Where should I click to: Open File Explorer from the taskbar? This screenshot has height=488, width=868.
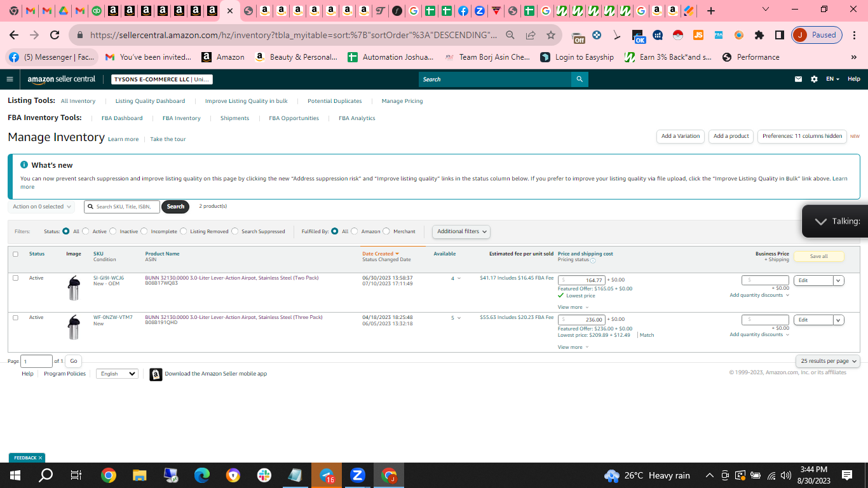point(140,475)
